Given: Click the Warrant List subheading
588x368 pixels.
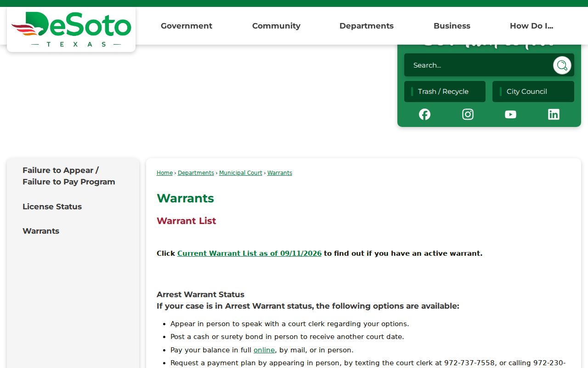Looking at the screenshot, I should [x=186, y=221].
